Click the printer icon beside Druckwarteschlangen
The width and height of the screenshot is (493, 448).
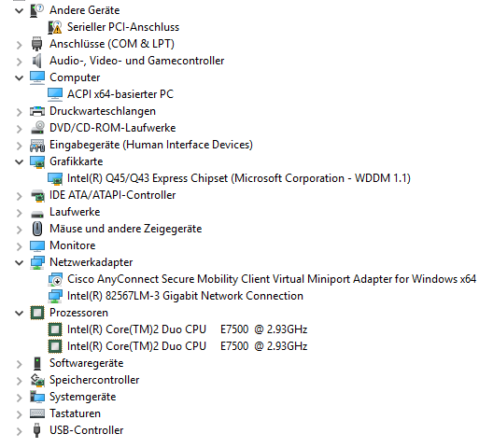coord(37,111)
